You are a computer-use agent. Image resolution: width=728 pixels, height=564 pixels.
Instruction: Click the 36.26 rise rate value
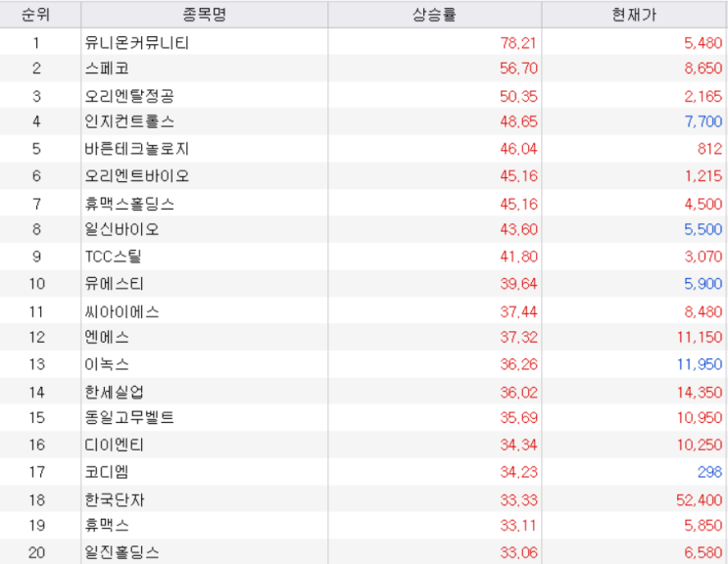(x=518, y=364)
